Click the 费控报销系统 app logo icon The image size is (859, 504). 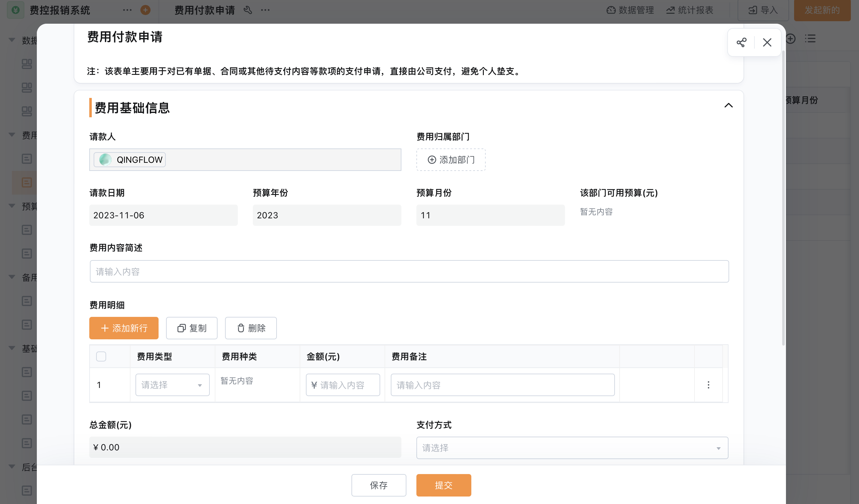point(15,10)
